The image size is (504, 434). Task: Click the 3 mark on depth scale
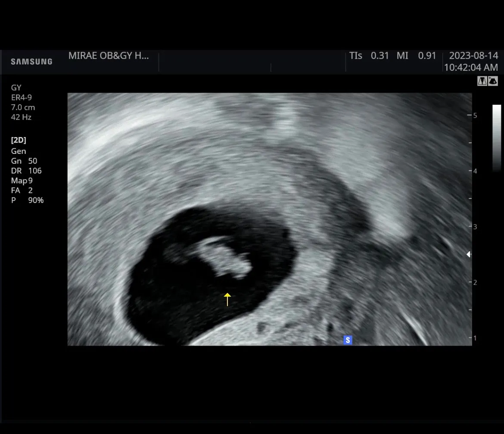coord(475,227)
